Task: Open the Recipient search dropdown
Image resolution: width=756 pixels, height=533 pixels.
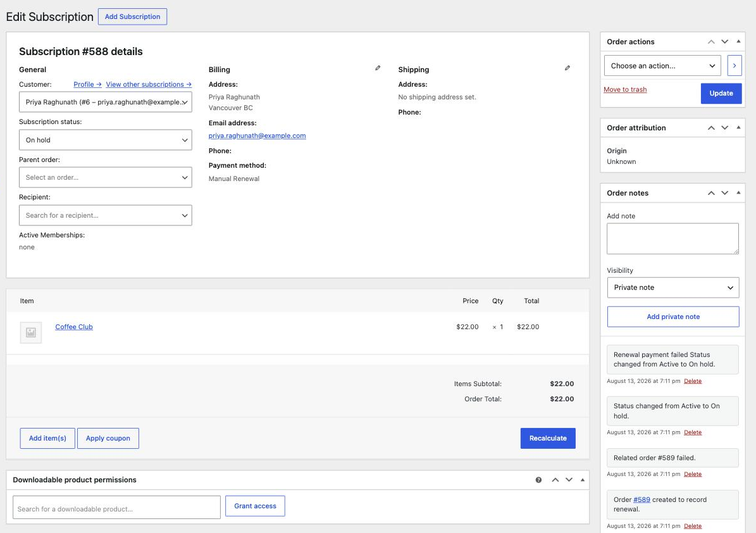Action: [x=106, y=215]
